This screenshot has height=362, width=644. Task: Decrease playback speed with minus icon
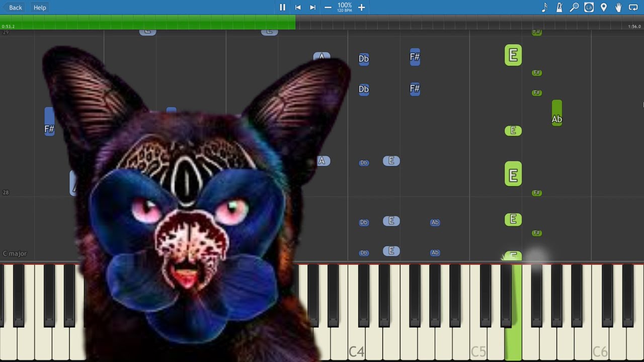pos(328,8)
